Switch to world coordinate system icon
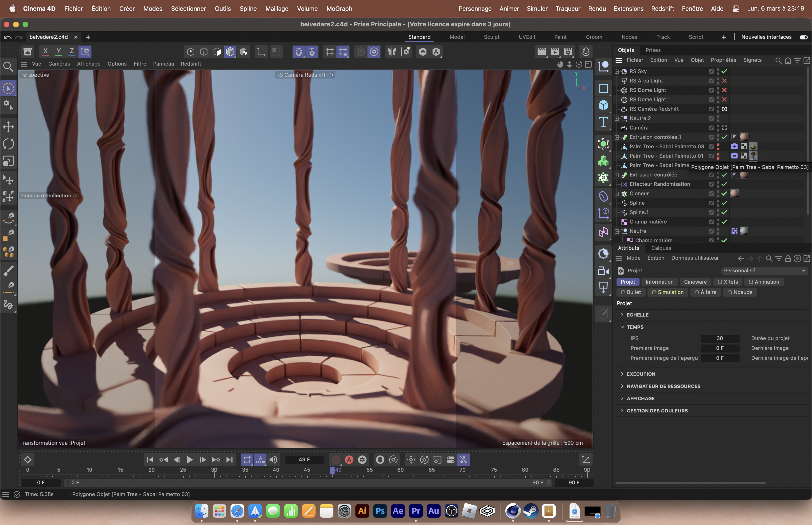The image size is (812, 525). pos(85,51)
